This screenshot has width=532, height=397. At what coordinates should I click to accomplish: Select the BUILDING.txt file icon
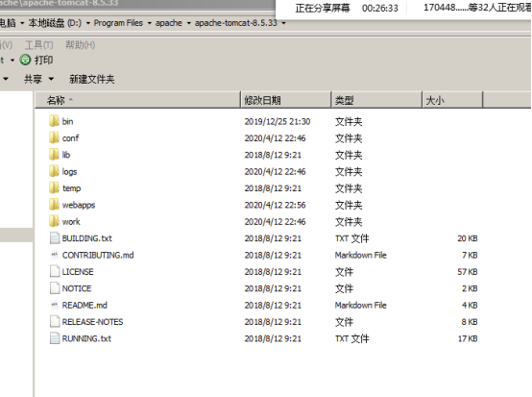coord(55,238)
